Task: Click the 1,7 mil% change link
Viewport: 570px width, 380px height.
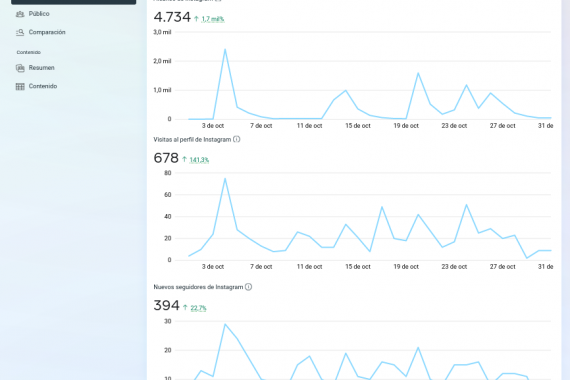Action: pyautogui.click(x=213, y=19)
